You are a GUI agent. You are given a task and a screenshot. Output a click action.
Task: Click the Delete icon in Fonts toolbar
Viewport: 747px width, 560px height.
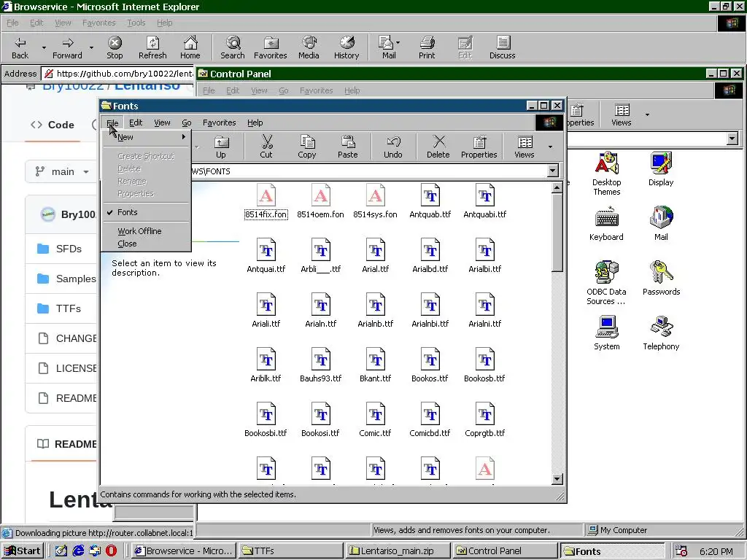438,147
